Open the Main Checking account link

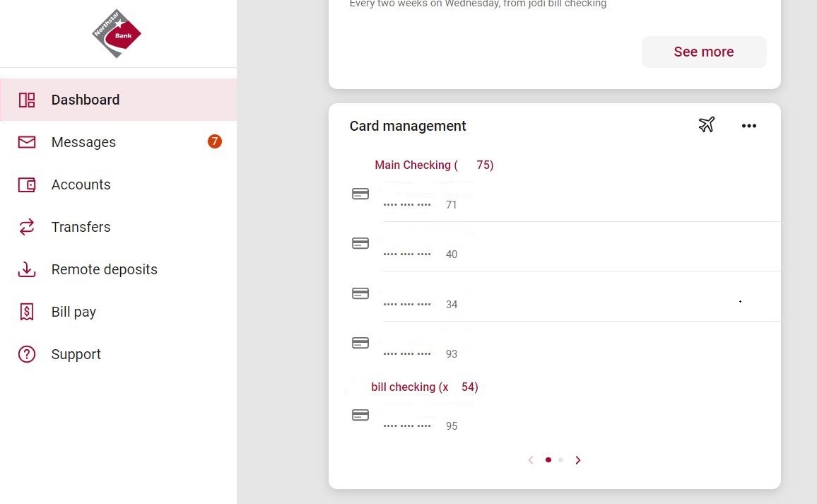coord(433,165)
